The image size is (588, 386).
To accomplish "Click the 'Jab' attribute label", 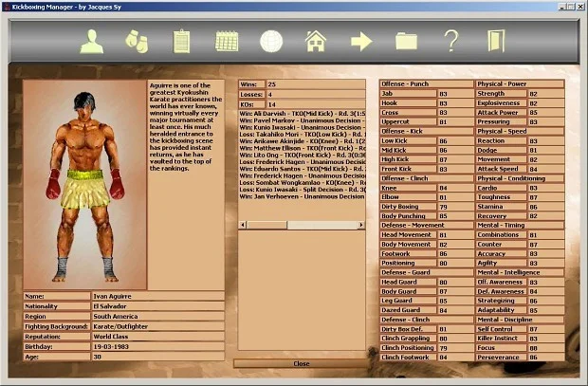I will (408, 93).
